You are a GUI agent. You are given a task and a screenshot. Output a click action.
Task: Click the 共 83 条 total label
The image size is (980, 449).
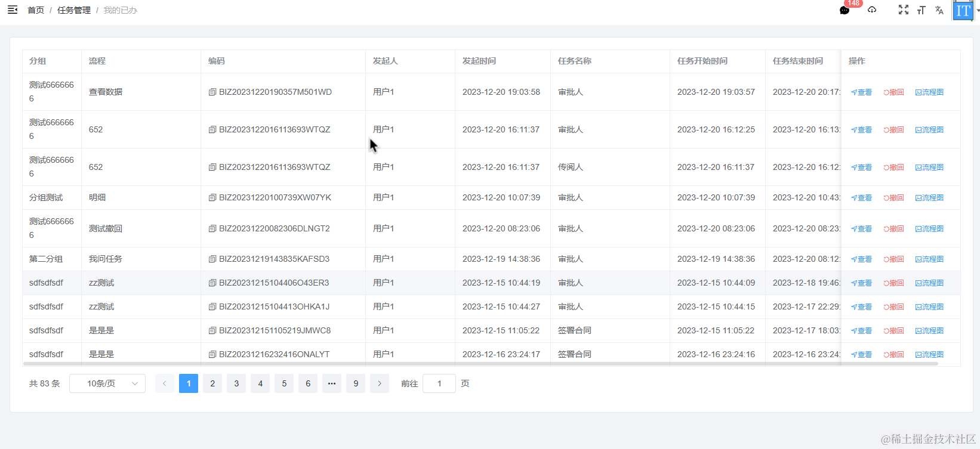click(x=45, y=383)
